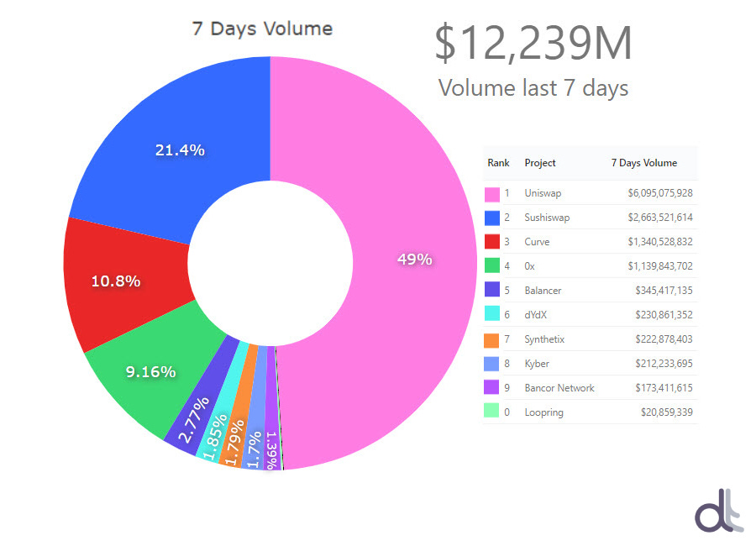This screenshot has width=756, height=546.
Task: Click the dt logo icon
Action: coord(718,511)
